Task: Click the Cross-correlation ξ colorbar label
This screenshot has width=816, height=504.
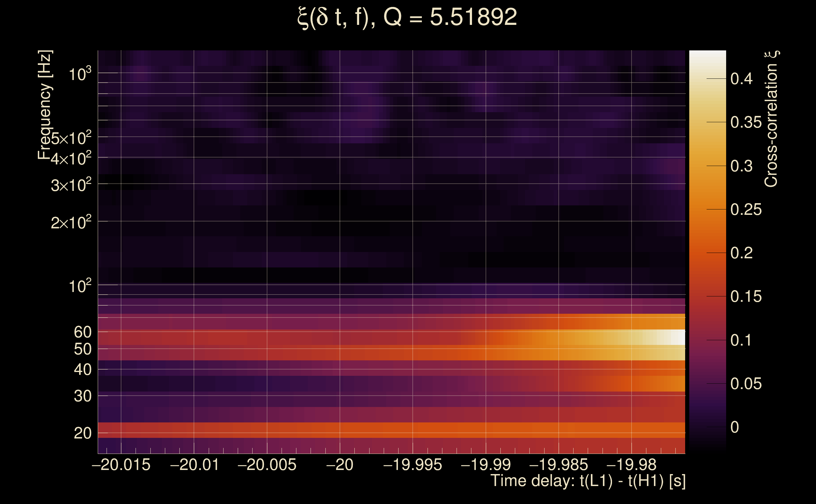Action: tap(771, 119)
